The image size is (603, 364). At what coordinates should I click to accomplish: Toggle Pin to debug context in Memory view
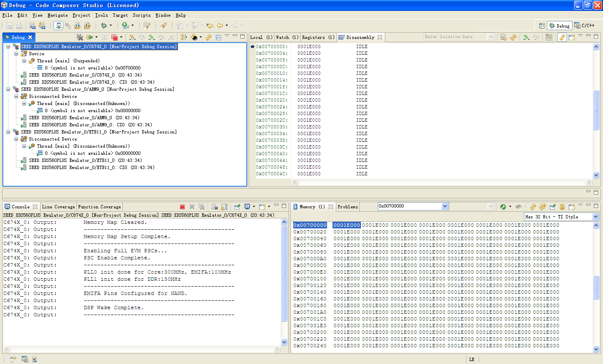[552, 207]
